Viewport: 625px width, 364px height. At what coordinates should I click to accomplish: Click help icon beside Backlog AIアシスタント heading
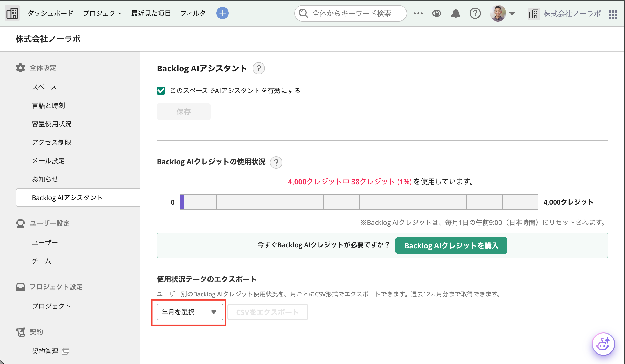(259, 69)
